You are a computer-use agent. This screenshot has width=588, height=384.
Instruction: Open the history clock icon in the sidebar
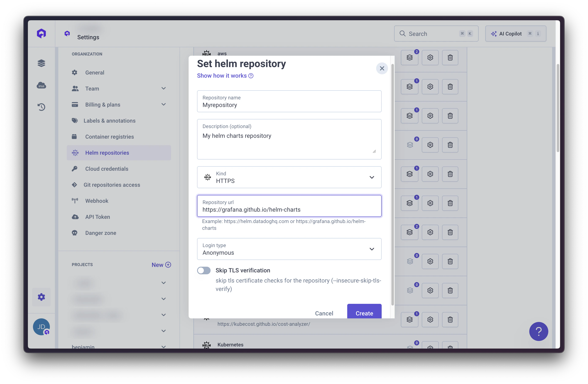pyautogui.click(x=41, y=107)
